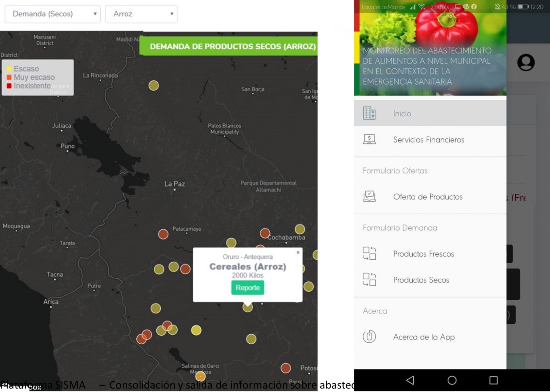Click the Oferta de Productos form icon
The width and height of the screenshot is (550, 392).
click(x=370, y=196)
